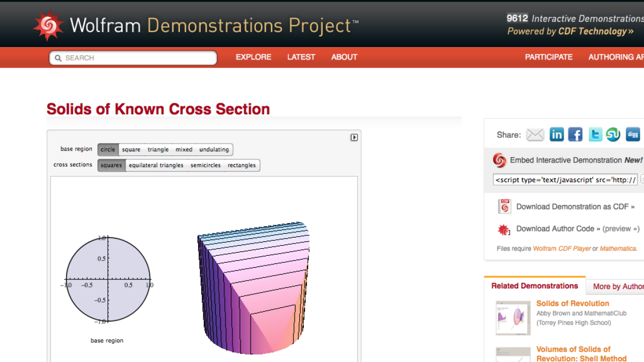This screenshot has width=644, height=362.
Task: Click the Wolfram Demonstrations spikey logo
Action: (x=49, y=24)
